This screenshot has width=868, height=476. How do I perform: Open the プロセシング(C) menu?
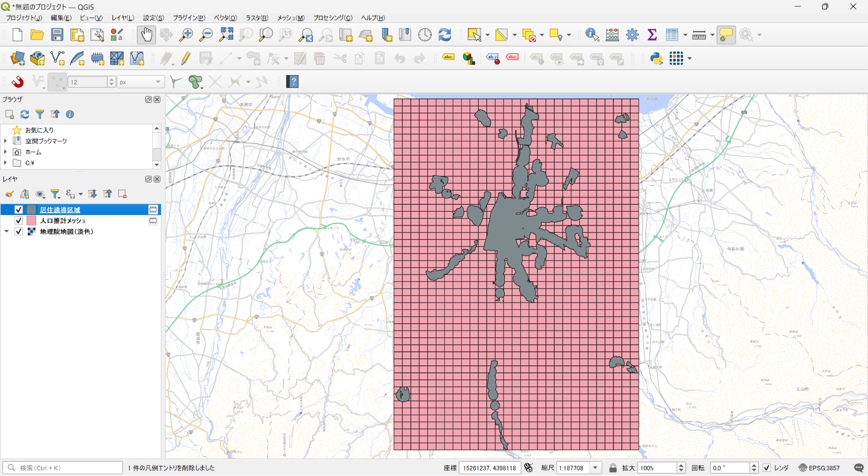(x=333, y=18)
